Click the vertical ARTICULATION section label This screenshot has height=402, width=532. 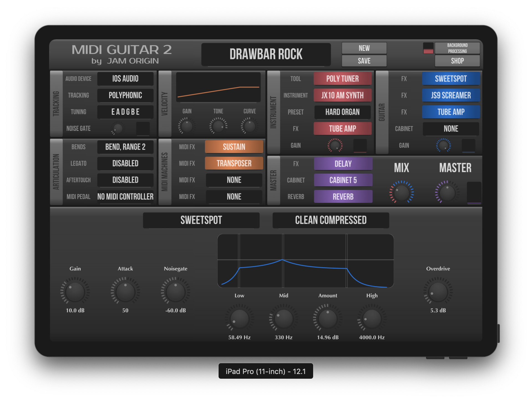click(56, 172)
